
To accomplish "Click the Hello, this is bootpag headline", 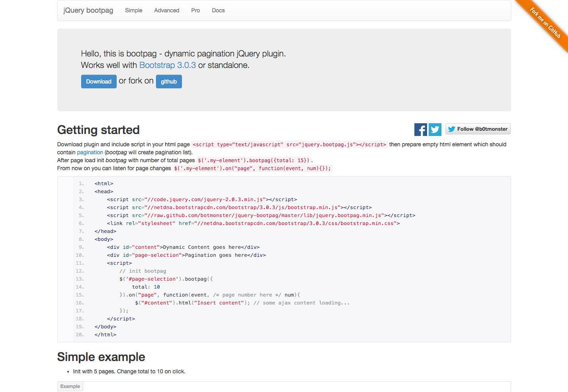I will coord(183,54).
